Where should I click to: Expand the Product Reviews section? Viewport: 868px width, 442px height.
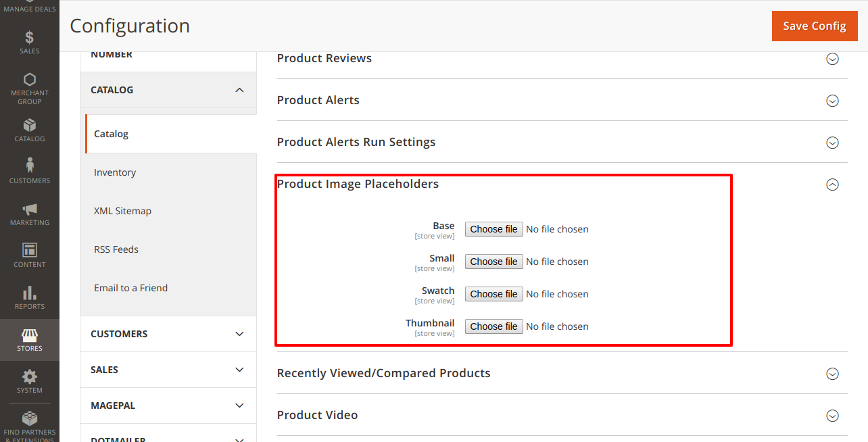tap(832, 59)
